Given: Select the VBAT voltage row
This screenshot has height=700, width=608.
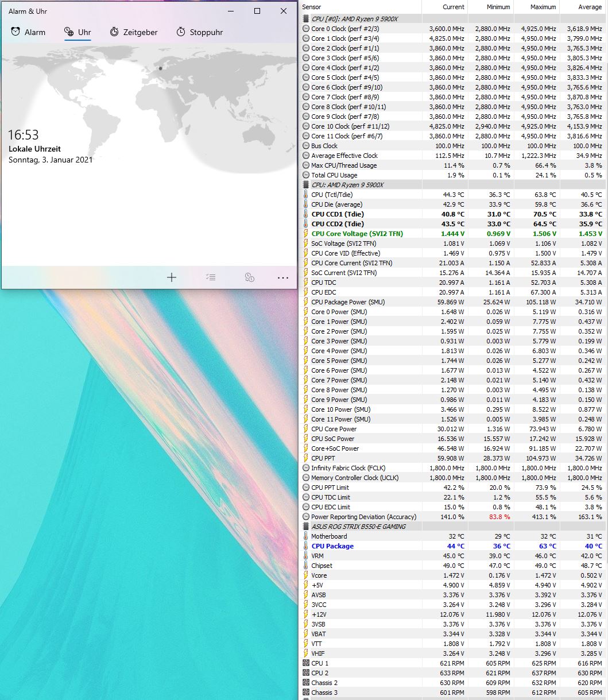Looking at the screenshot, I should click(x=454, y=634).
